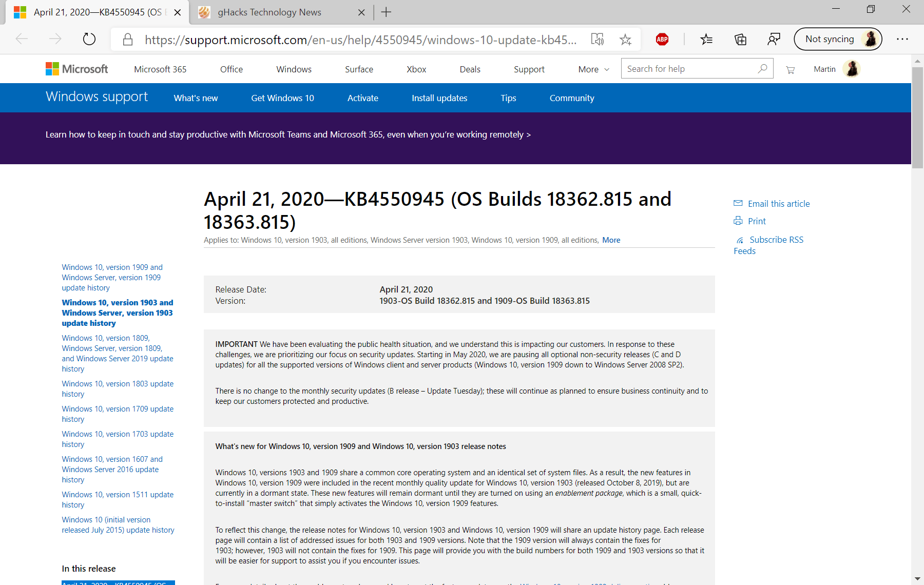Open the Support menu item
Image resolution: width=924 pixels, height=585 pixels.
[x=529, y=69]
